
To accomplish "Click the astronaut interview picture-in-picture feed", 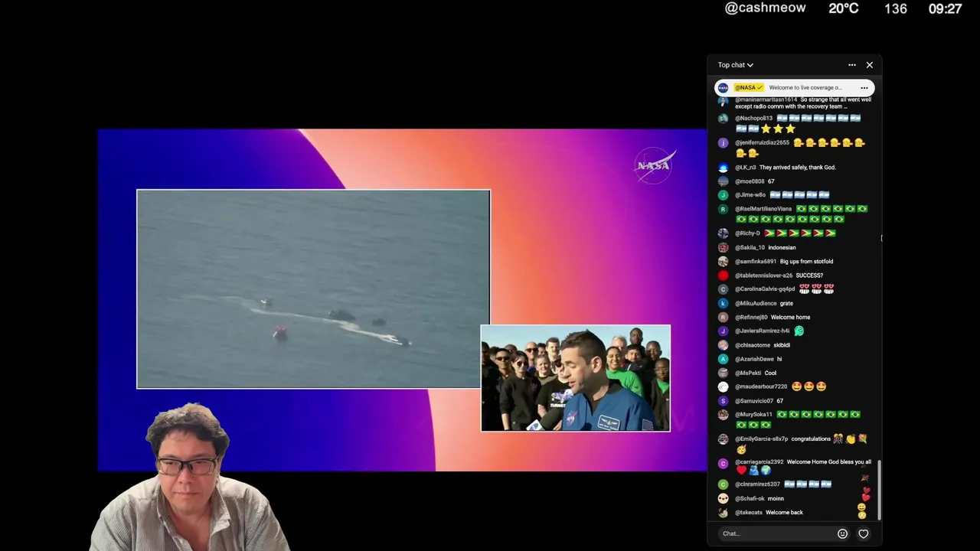I will (x=575, y=378).
